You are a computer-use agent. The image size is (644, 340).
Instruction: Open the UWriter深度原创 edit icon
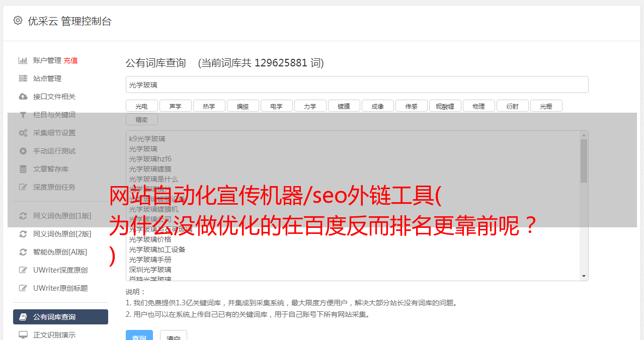[23, 270]
